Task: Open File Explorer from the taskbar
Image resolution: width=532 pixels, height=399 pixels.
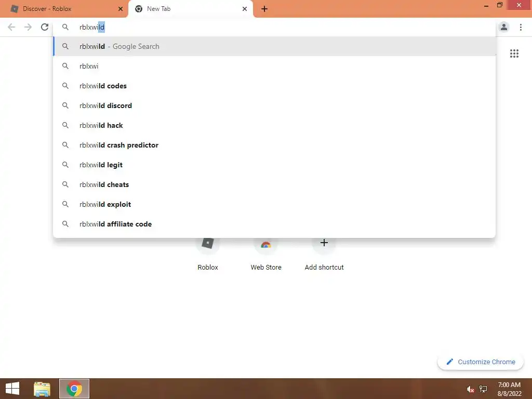Action: point(42,389)
